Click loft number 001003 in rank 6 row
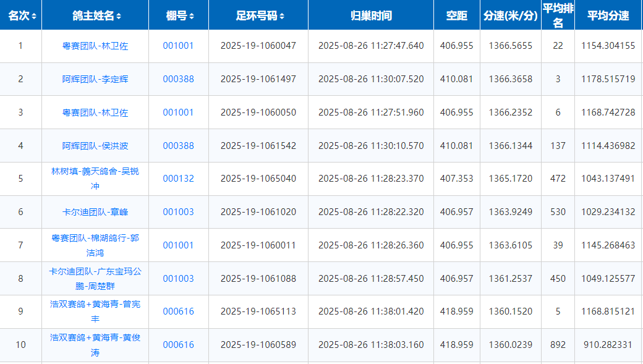 (x=178, y=212)
